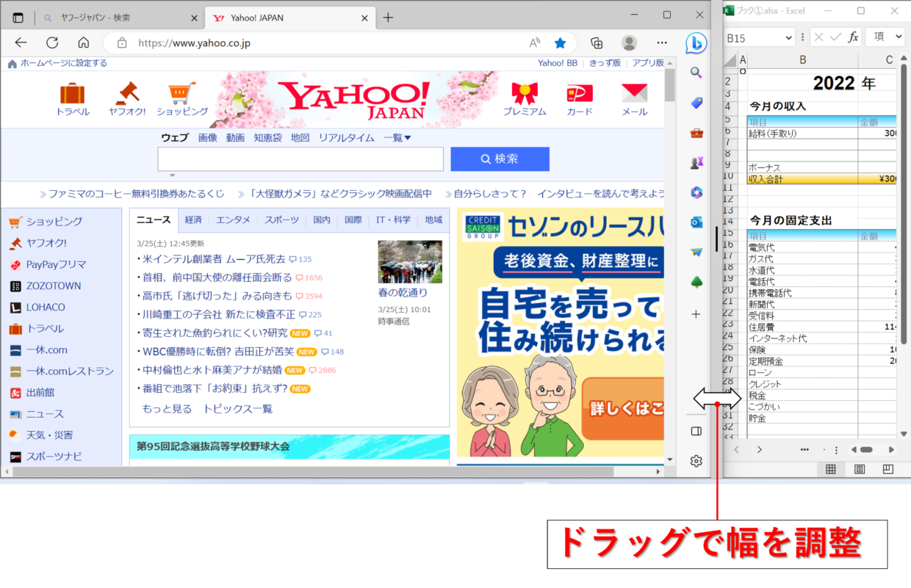Switch Excel to page layout view
This screenshot has height=588, width=911.
pyautogui.click(x=860, y=469)
